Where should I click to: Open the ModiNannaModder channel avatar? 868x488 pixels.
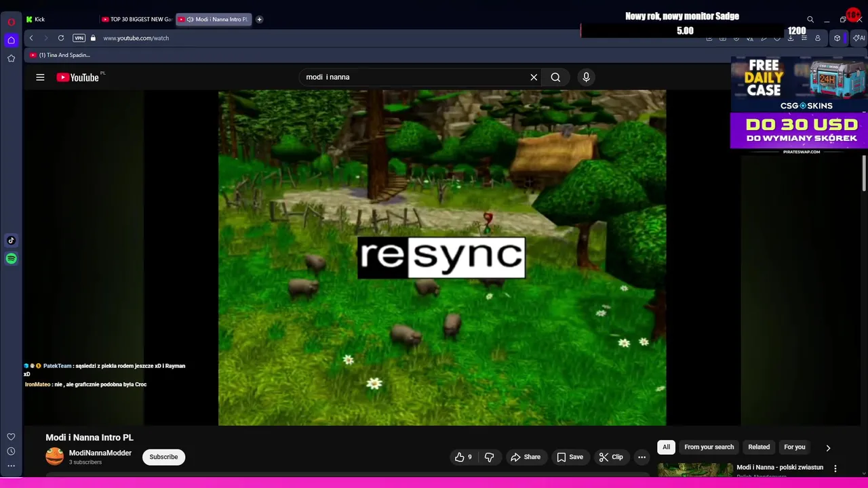pyautogui.click(x=54, y=457)
